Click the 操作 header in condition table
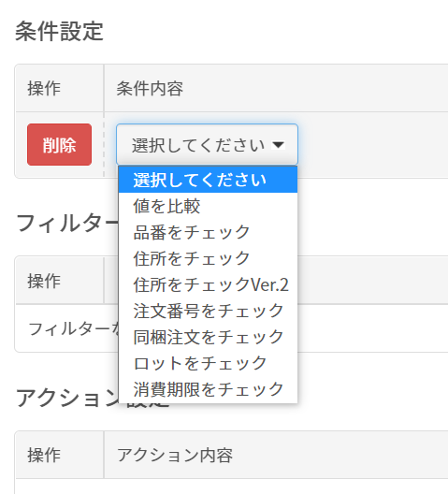Image resolution: width=448 pixels, height=494 pixels. (44, 88)
